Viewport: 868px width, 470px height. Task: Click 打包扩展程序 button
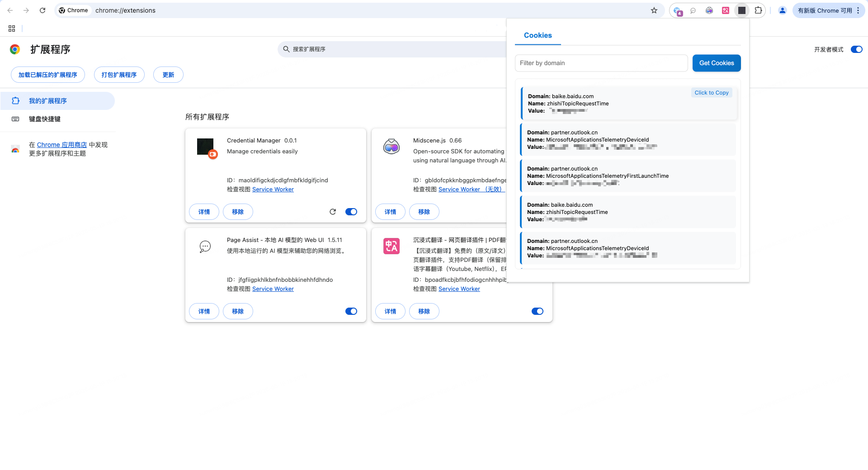point(119,75)
